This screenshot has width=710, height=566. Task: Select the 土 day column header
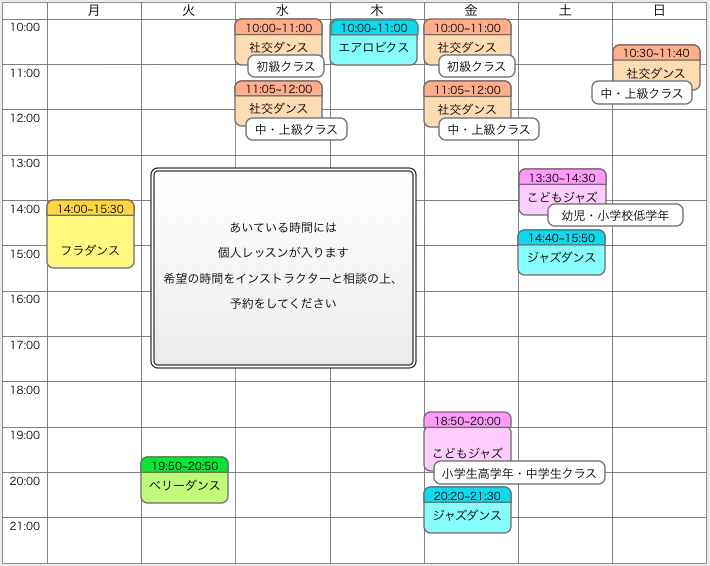click(x=565, y=10)
